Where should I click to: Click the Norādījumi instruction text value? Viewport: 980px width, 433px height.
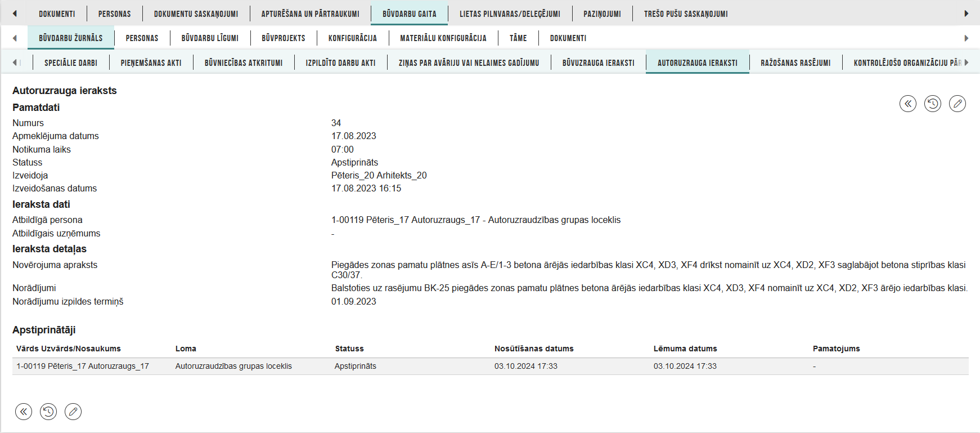click(649, 288)
